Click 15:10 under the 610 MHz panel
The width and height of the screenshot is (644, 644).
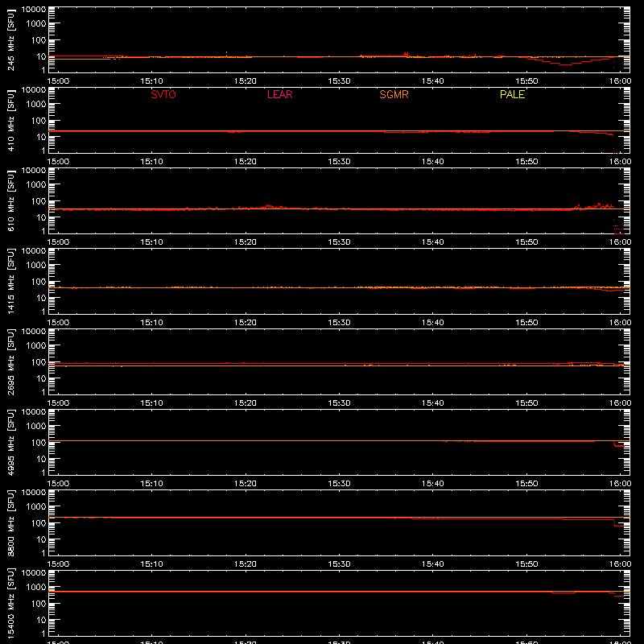(151, 242)
